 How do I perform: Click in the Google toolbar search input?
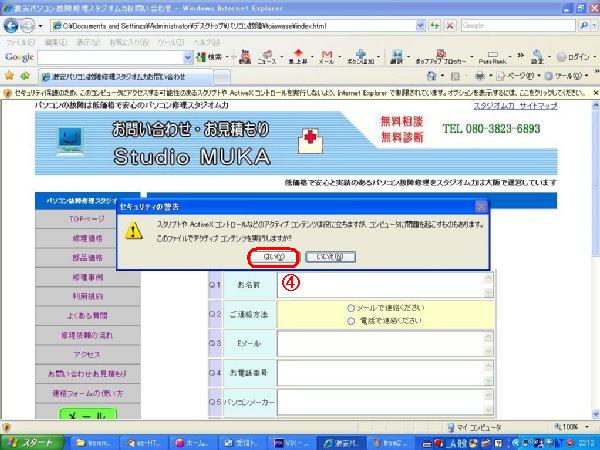pos(111,57)
